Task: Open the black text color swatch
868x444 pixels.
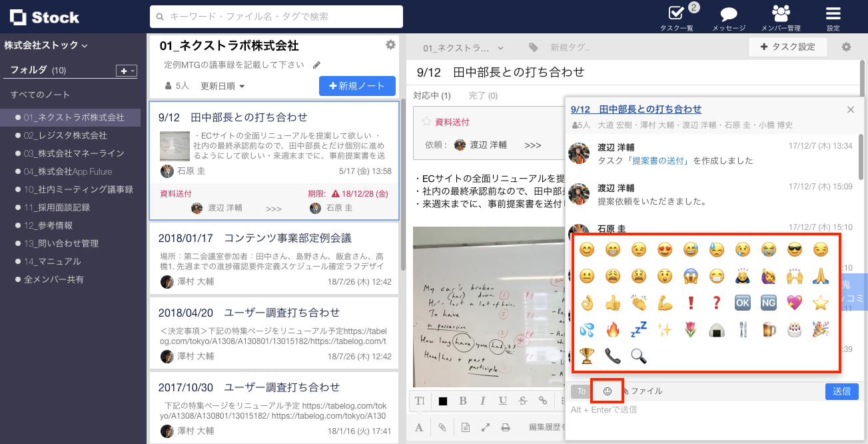Action: (x=443, y=401)
